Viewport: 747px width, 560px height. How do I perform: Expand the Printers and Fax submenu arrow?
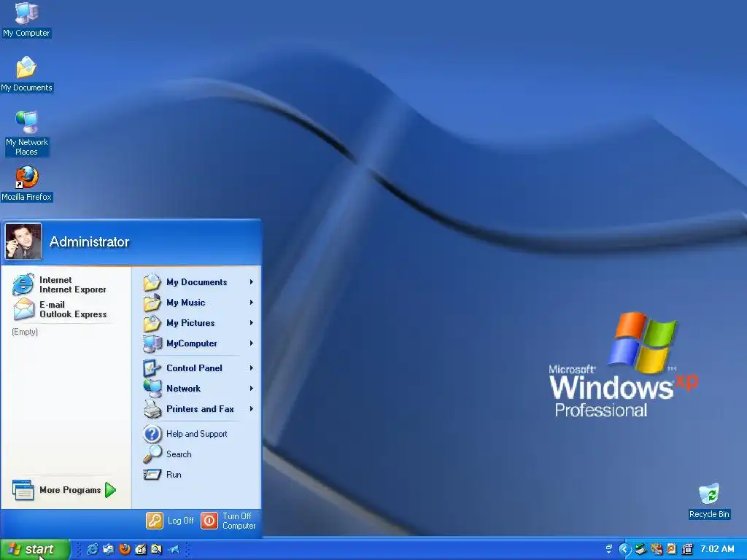click(x=251, y=409)
